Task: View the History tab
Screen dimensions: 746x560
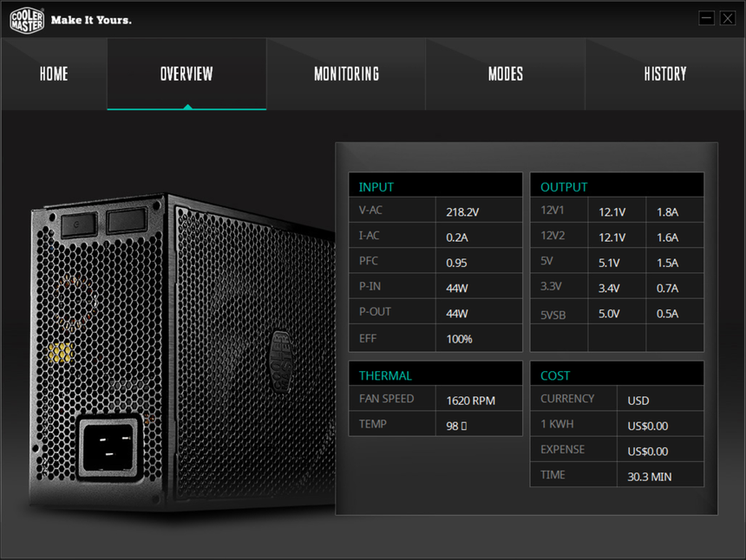Action: (665, 74)
